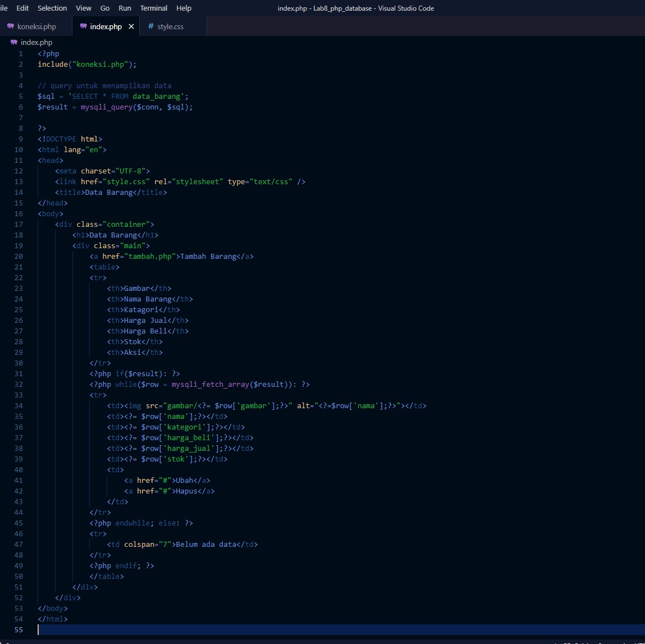Open the Go menu
Image resolution: width=645 pixels, height=644 pixels.
[x=105, y=8]
